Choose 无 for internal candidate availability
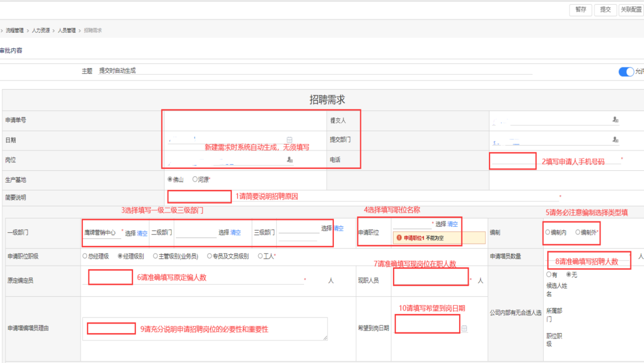This screenshot has width=644, height=363. point(569,274)
